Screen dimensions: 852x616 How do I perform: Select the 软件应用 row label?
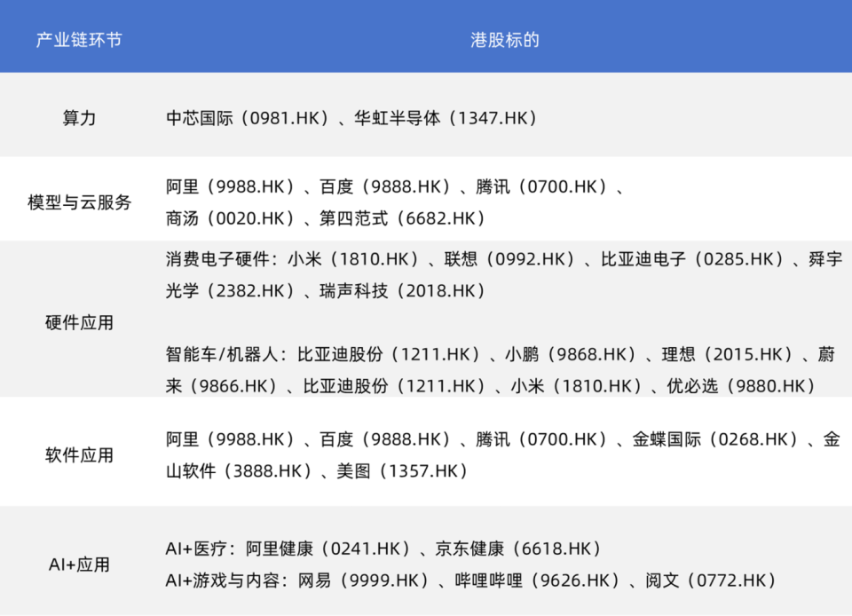pos(79,454)
